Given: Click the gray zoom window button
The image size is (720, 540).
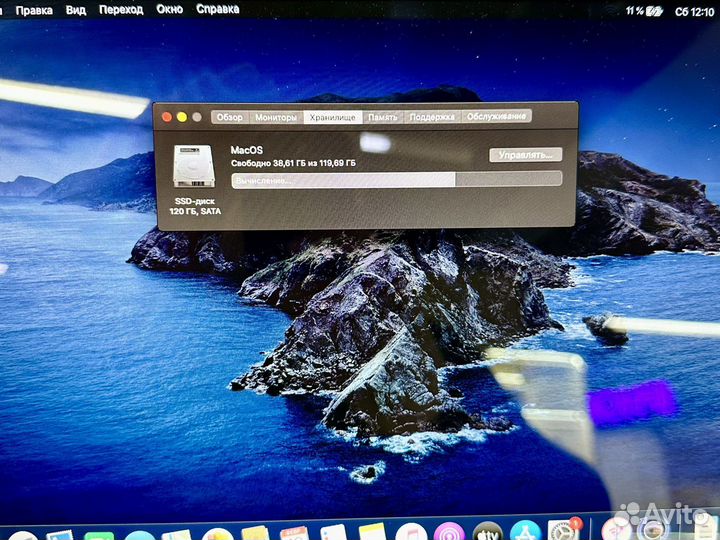Looking at the screenshot, I should click(197, 117).
